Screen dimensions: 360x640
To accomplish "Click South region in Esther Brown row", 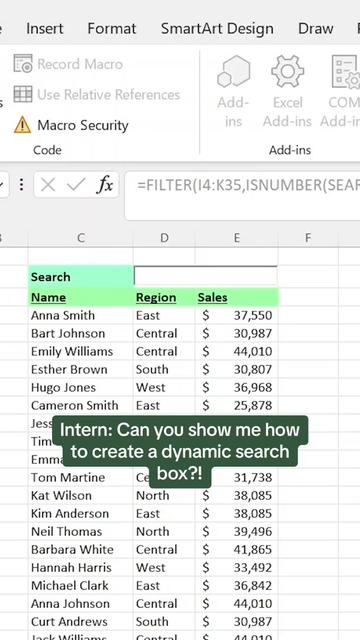I will click(x=152, y=369).
